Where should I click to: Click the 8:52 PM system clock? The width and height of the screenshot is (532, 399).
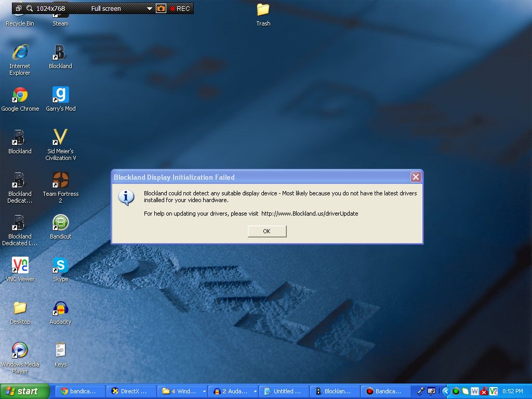pyautogui.click(x=513, y=392)
